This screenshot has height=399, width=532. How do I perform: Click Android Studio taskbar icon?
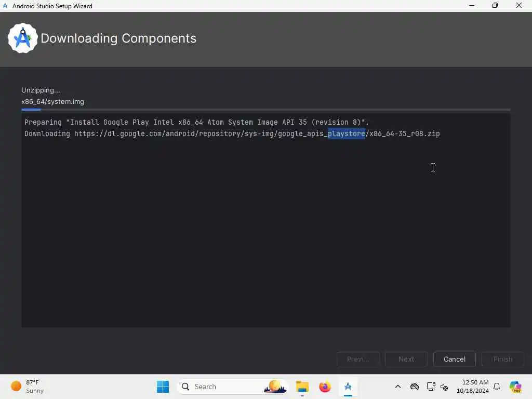pyautogui.click(x=348, y=387)
